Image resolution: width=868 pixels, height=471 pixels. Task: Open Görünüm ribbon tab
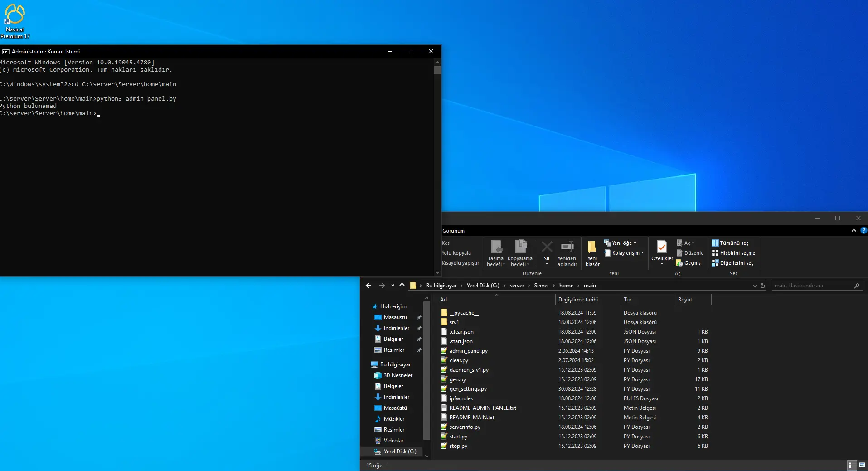coord(453,231)
